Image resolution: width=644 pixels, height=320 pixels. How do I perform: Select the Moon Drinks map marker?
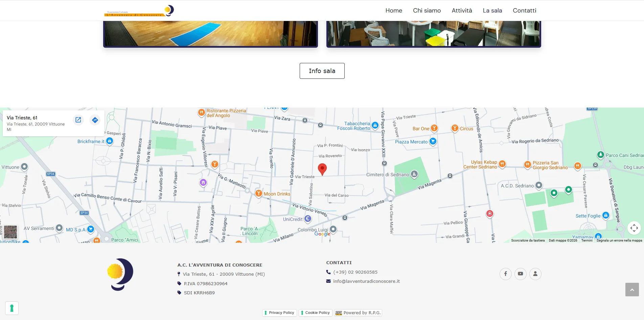point(259,193)
